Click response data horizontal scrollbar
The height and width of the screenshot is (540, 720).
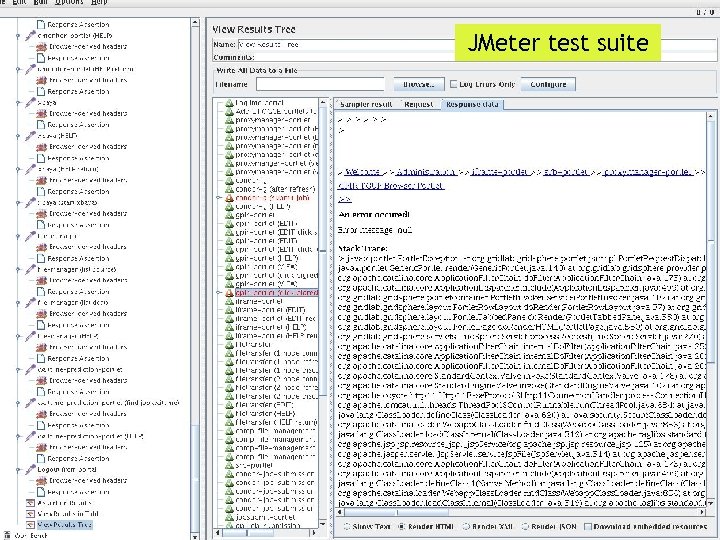point(521,512)
